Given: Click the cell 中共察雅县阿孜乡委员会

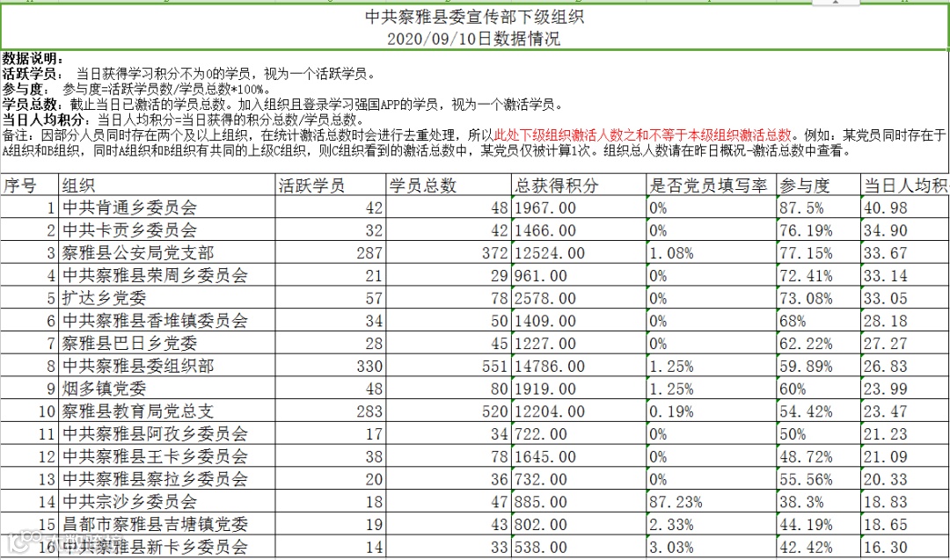Looking at the screenshot, I should pyautogui.click(x=167, y=433).
